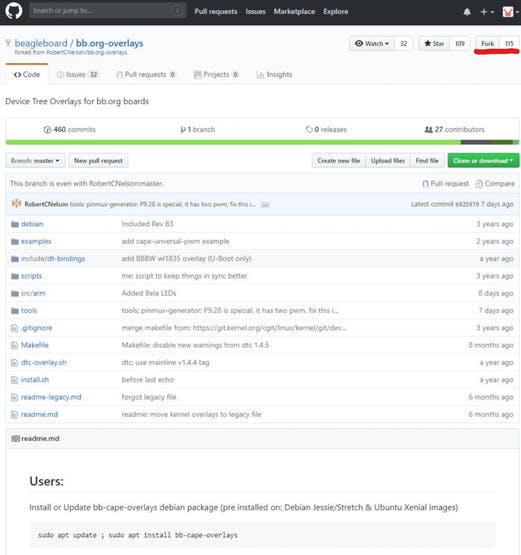Open the readme-legacy.md file
Screen dimensions: 521x555
(51, 397)
